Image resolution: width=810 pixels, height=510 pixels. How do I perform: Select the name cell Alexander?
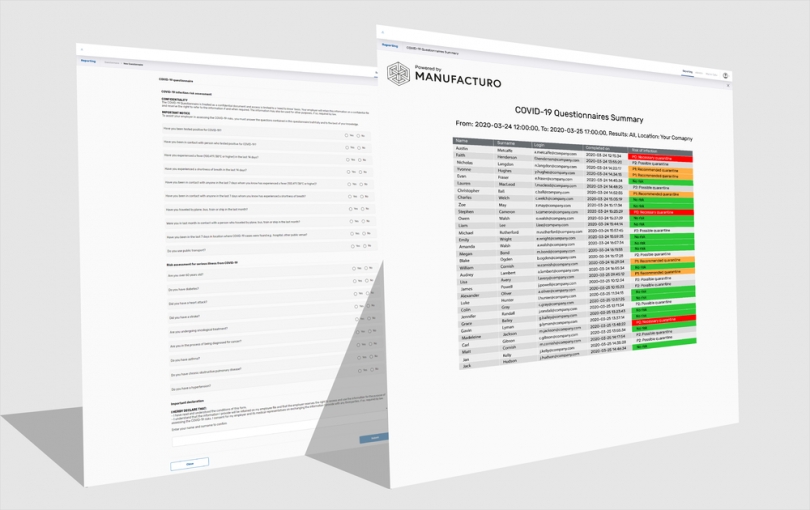pos(470,296)
